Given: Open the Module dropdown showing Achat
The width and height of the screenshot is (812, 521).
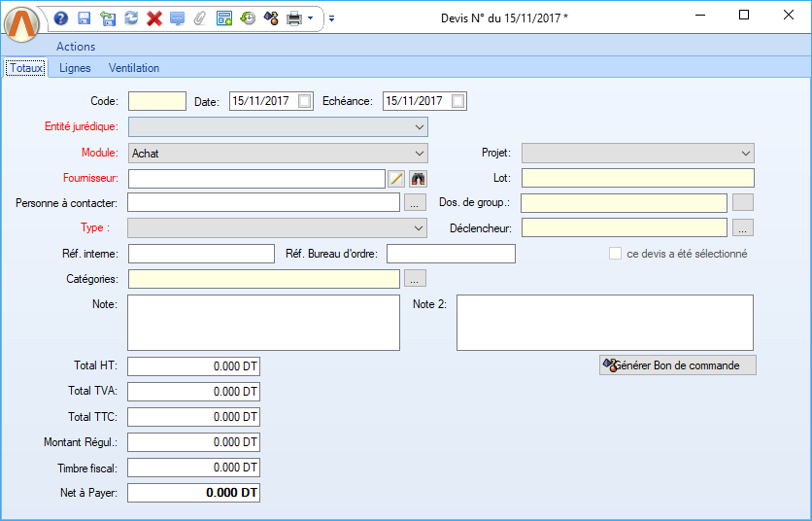Looking at the screenshot, I should [x=419, y=153].
